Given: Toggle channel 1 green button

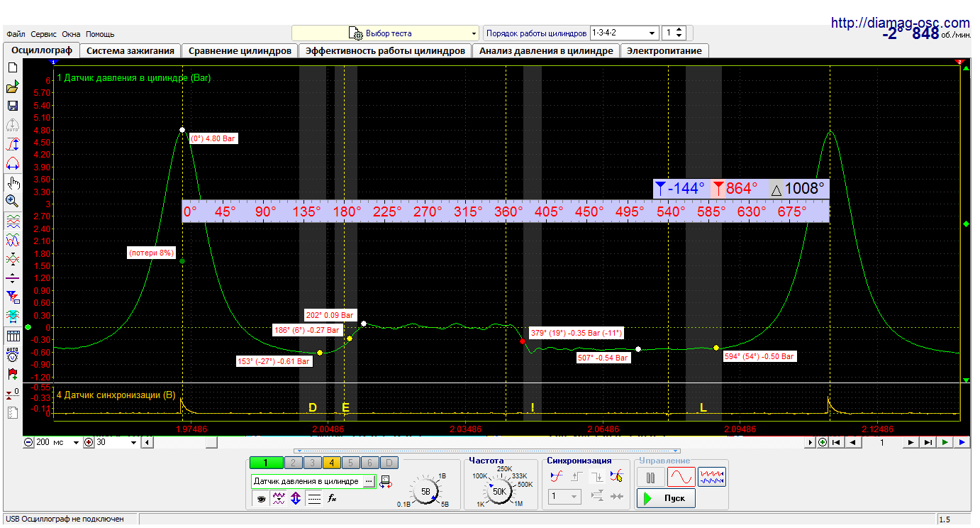Looking at the screenshot, I should point(266,463).
